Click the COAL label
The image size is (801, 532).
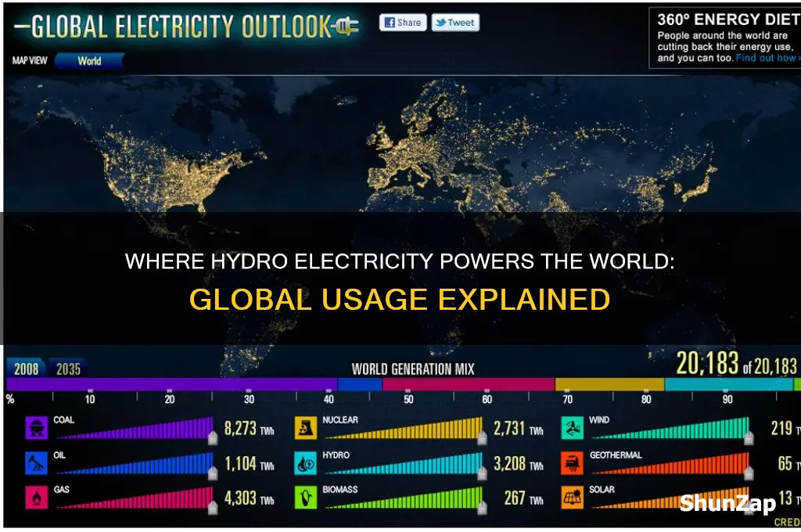click(x=64, y=420)
